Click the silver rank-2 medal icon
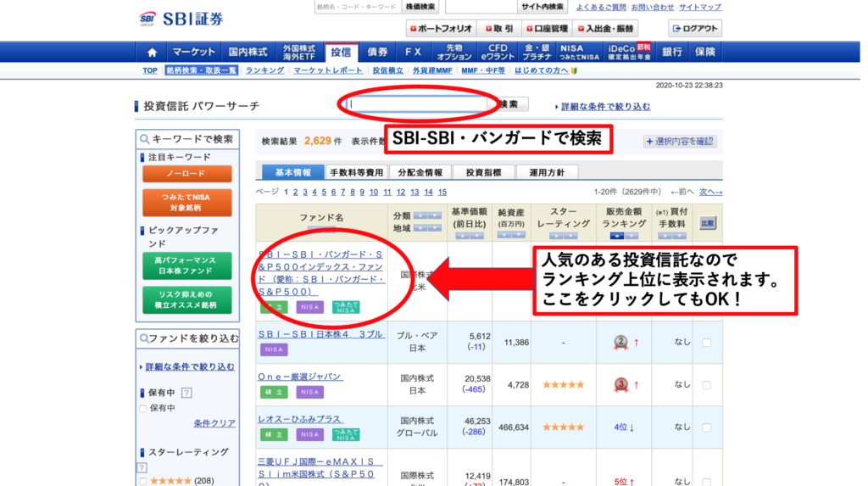This screenshot has width=868, height=486. click(620, 343)
